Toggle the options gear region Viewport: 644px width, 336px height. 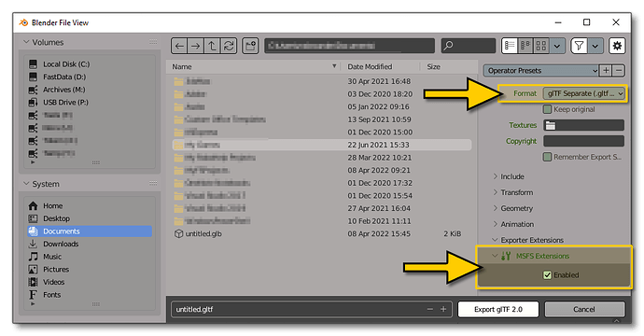617,46
